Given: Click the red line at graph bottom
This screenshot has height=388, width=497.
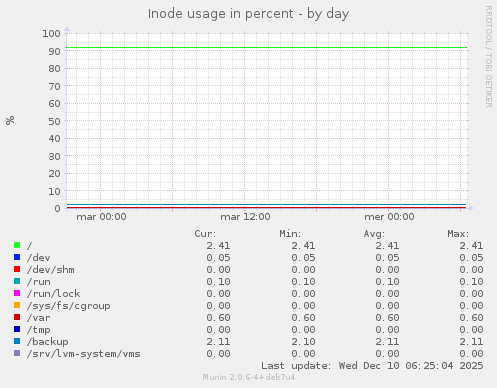Looking at the screenshot, I should (x=267, y=207).
